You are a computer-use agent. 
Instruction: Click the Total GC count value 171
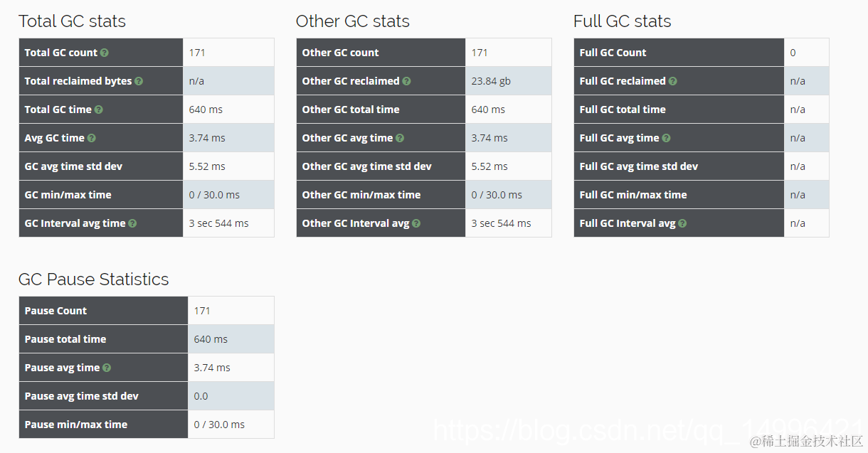tap(197, 53)
